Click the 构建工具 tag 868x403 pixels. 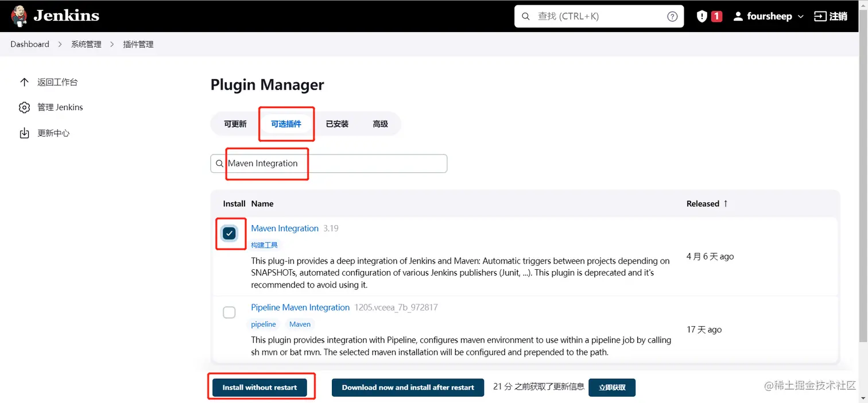click(x=265, y=245)
